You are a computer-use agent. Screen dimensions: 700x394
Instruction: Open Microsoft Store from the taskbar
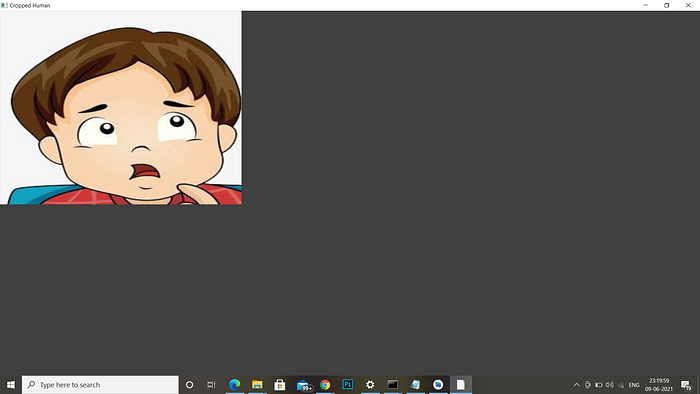[280, 385]
